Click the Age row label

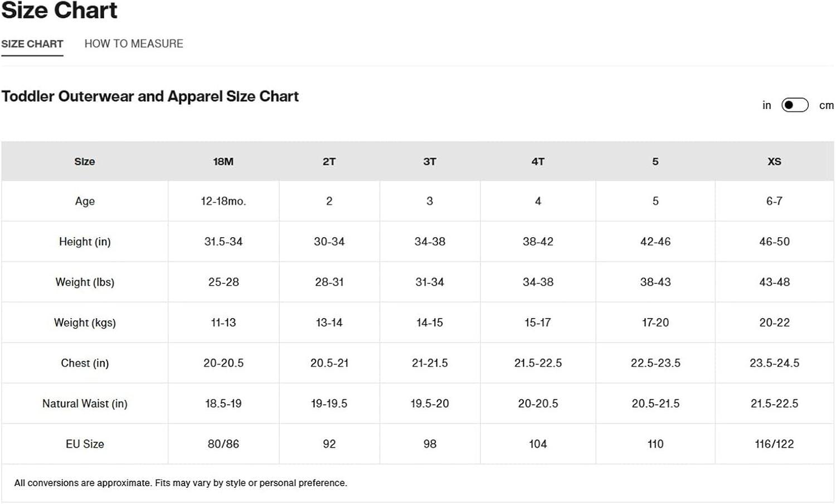[x=85, y=201]
